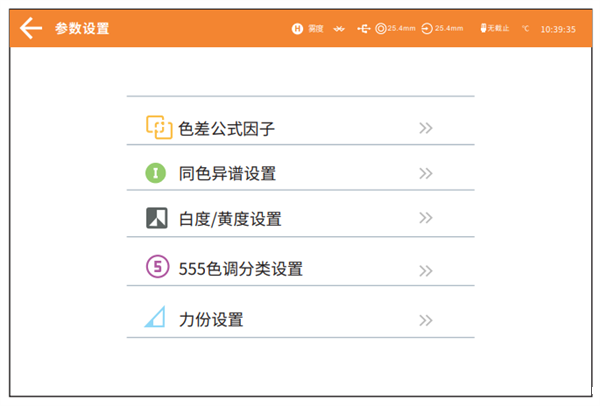
Task: Click the 白度/黄度设置 dark square icon
Action: [x=156, y=218]
